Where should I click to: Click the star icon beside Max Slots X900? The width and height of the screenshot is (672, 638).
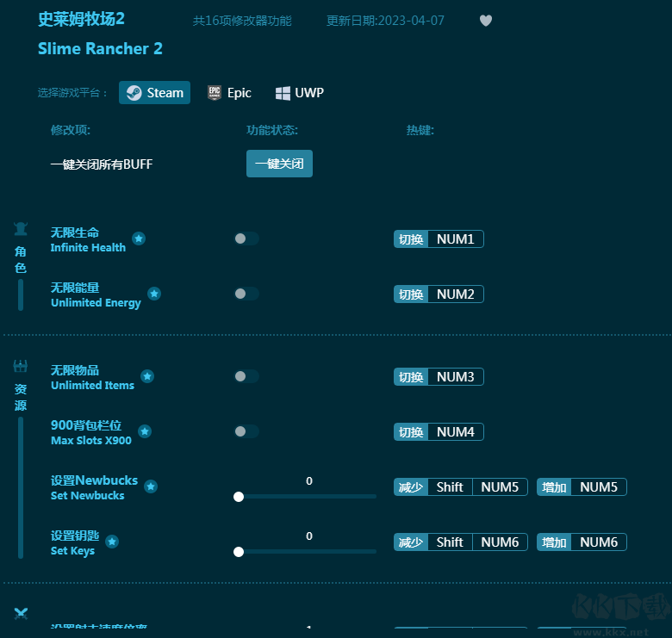click(145, 431)
